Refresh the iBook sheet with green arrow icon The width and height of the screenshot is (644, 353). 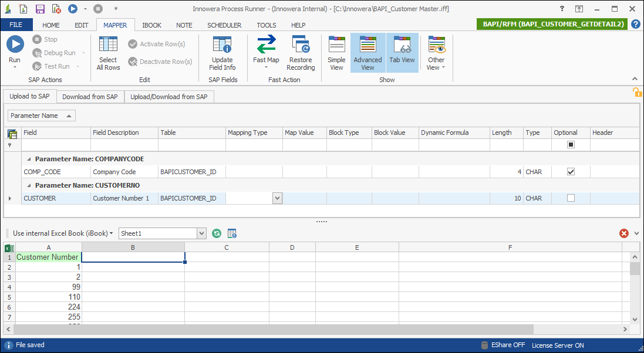pos(217,233)
